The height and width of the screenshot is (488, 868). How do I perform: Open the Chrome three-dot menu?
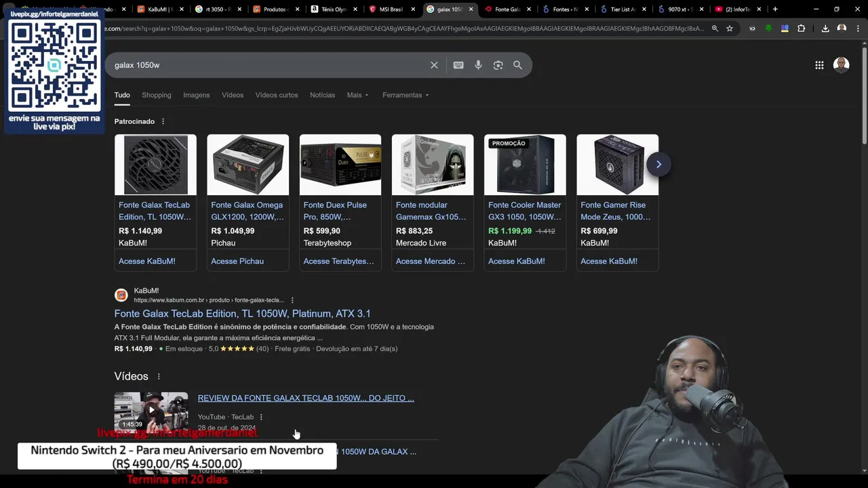(x=858, y=28)
